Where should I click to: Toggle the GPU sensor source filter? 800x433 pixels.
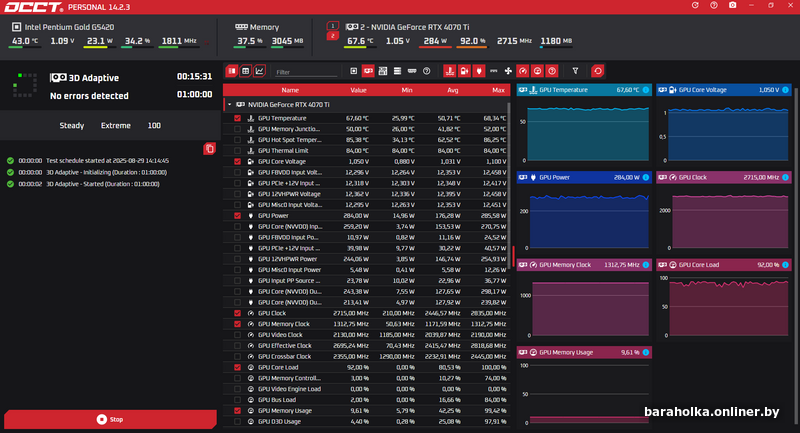coord(368,71)
